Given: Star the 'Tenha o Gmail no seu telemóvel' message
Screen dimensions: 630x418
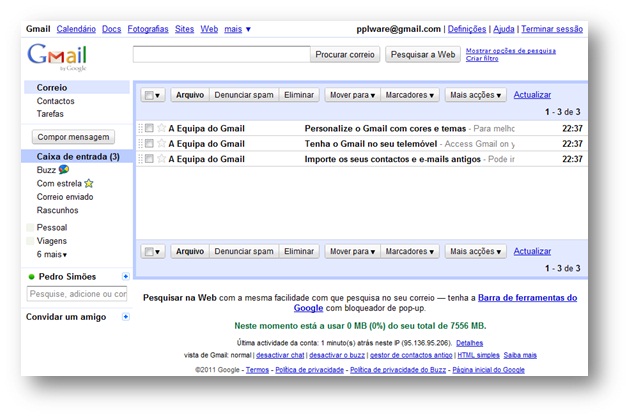Looking at the screenshot, I should (x=161, y=143).
